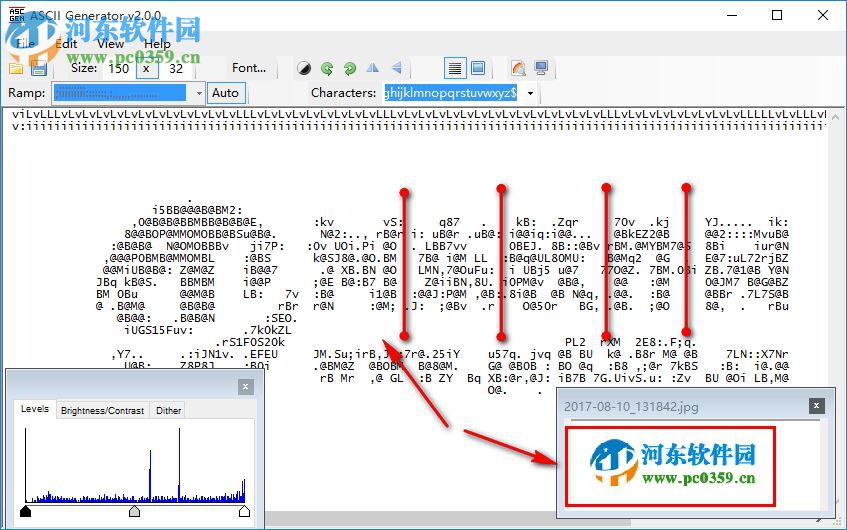Click the "Ramp:" label

[26, 93]
